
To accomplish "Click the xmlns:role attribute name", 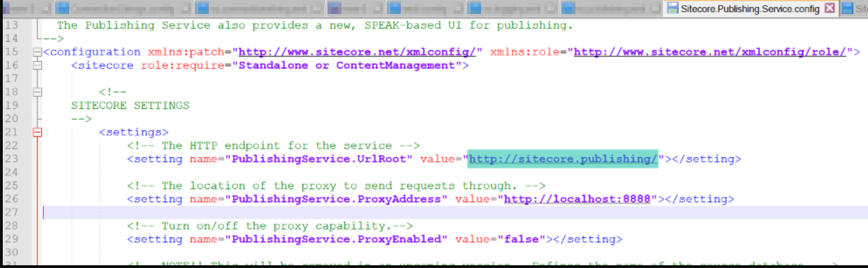I will [528, 52].
